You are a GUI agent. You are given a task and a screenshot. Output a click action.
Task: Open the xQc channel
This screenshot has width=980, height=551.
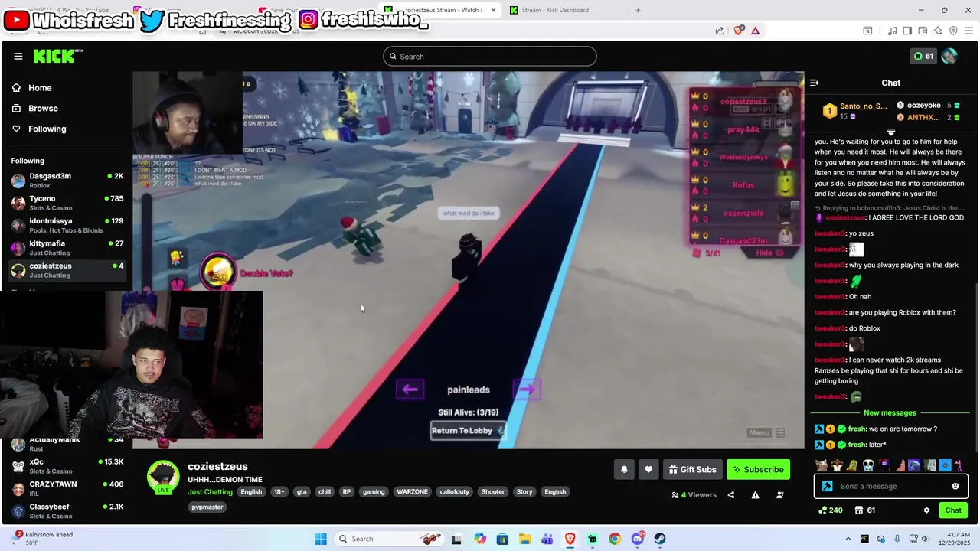click(66, 466)
